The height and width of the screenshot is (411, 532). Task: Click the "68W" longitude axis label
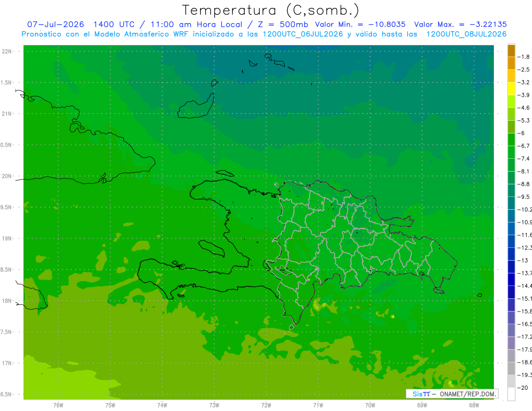point(474,405)
